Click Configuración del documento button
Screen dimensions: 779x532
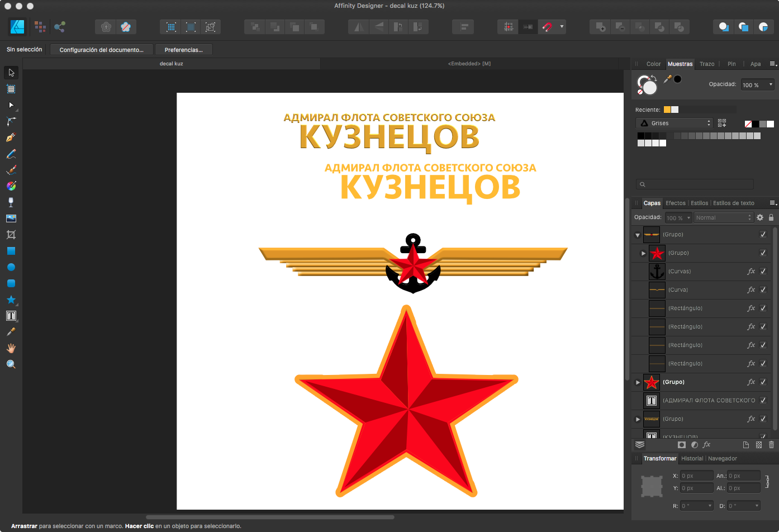coord(102,50)
